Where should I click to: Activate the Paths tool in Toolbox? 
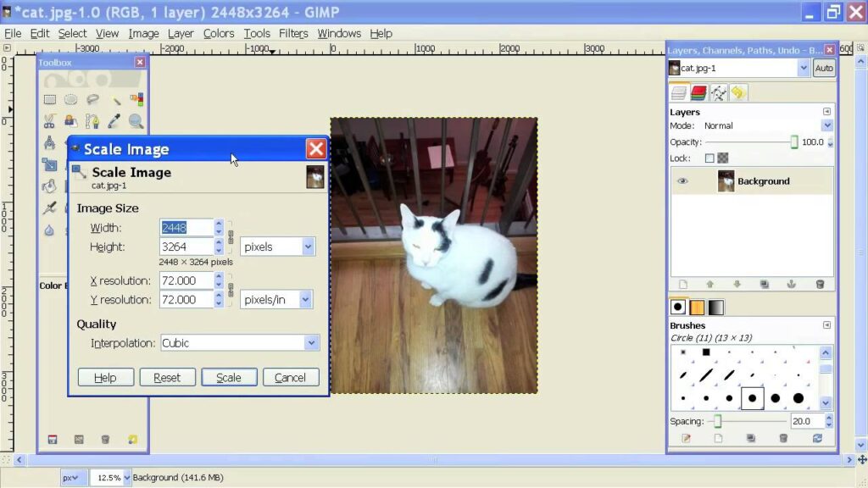tap(92, 121)
